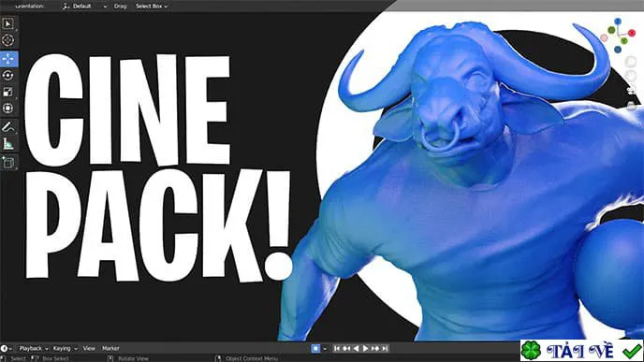Select the Select Box tool in toolbar
The height and width of the screenshot is (362, 644).
[8, 23]
